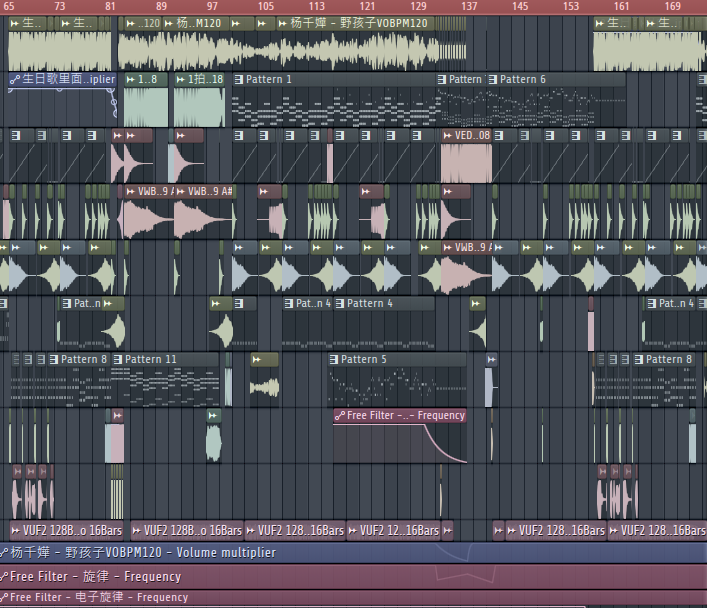
Task: Click the Pattern 11 clip's corner icon
Action: [x=118, y=360]
